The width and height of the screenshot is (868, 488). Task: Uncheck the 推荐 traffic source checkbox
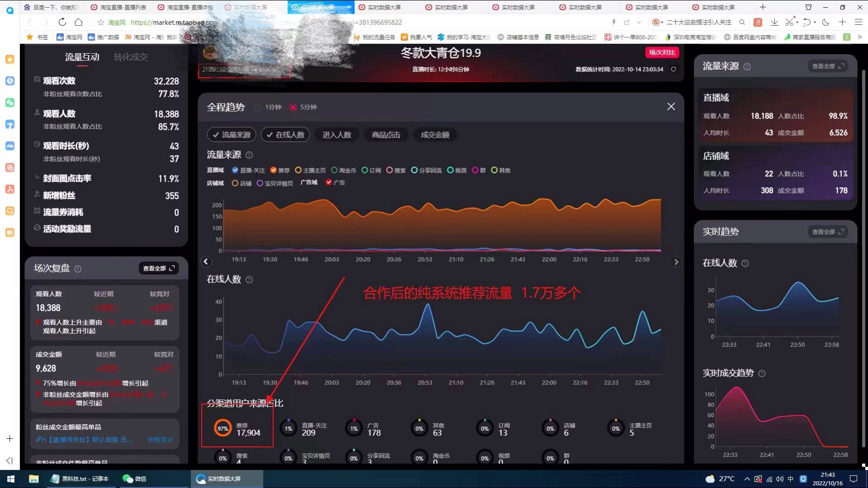pos(274,170)
